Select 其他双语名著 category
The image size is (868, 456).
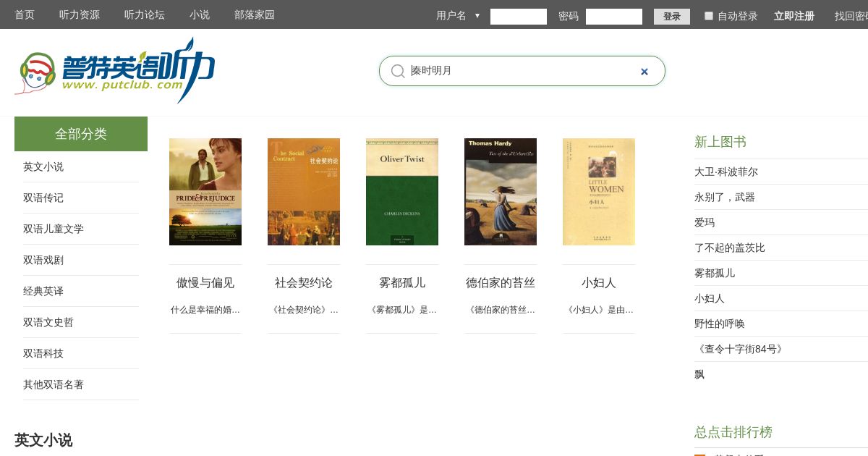tap(54, 384)
